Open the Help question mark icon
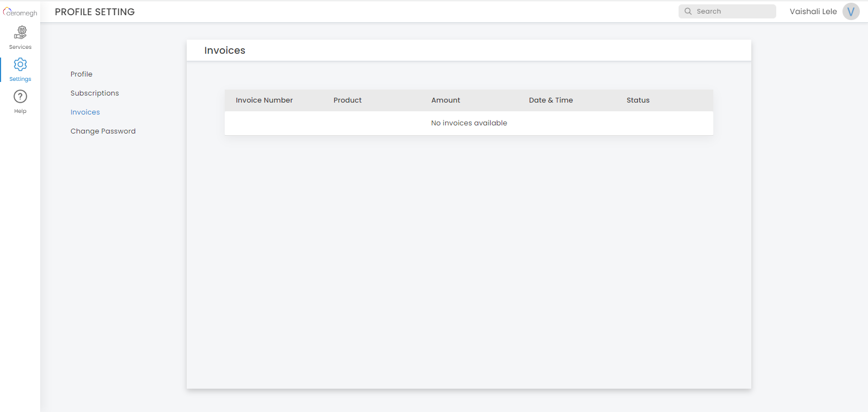 point(20,97)
